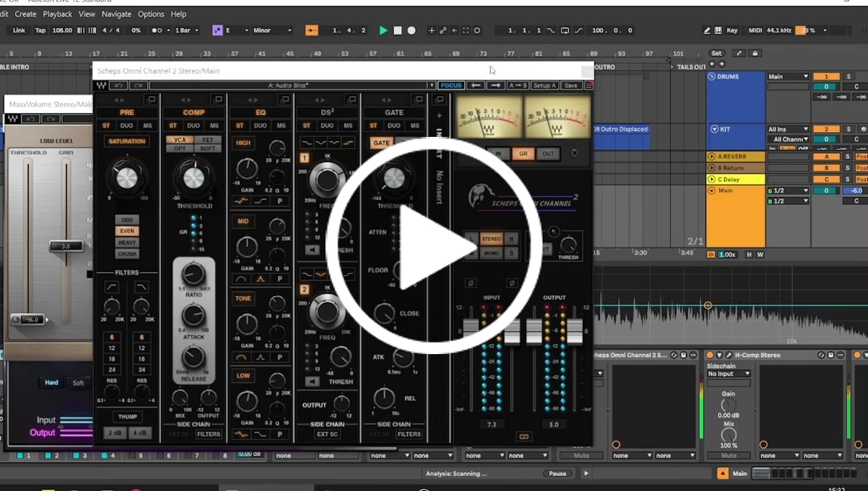Click the green transport Play button
Image resolution: width=868 pixels, height=491 pixels.
[383, 30]
